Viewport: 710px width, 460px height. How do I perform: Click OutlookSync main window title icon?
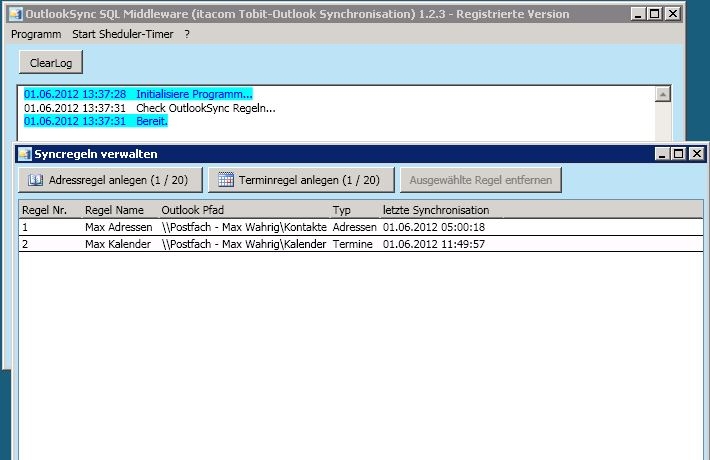point(15,14)
